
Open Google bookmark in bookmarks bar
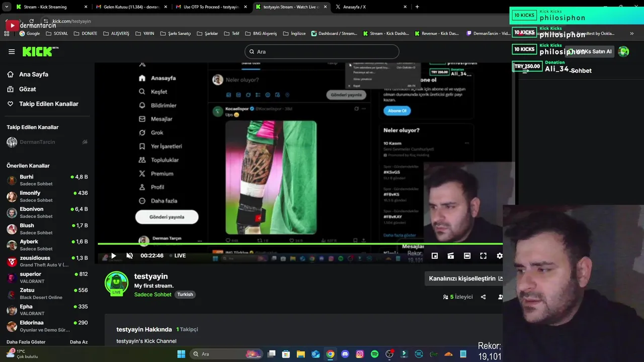click(x=29, y=34)
